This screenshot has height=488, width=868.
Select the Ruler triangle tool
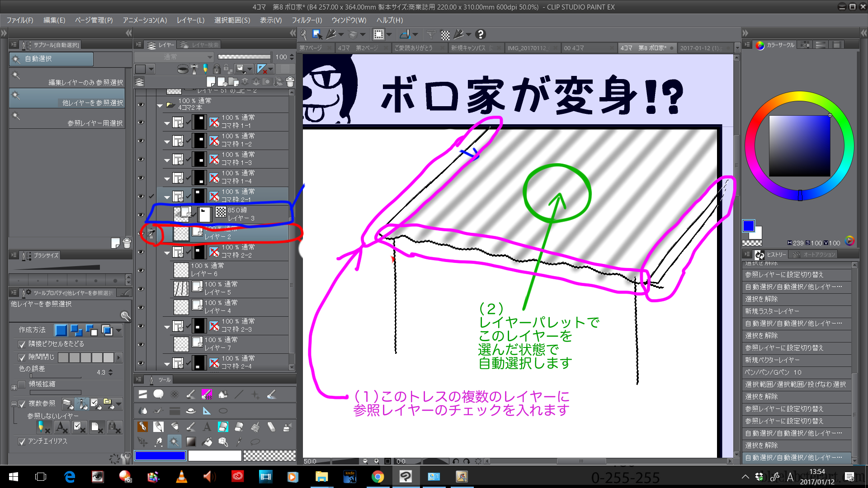point(207,411)
